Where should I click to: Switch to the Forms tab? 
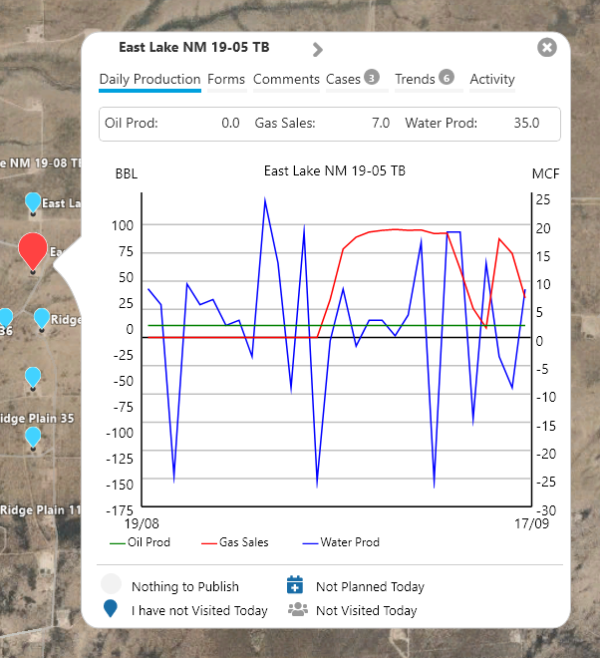[x=226, y=79]
